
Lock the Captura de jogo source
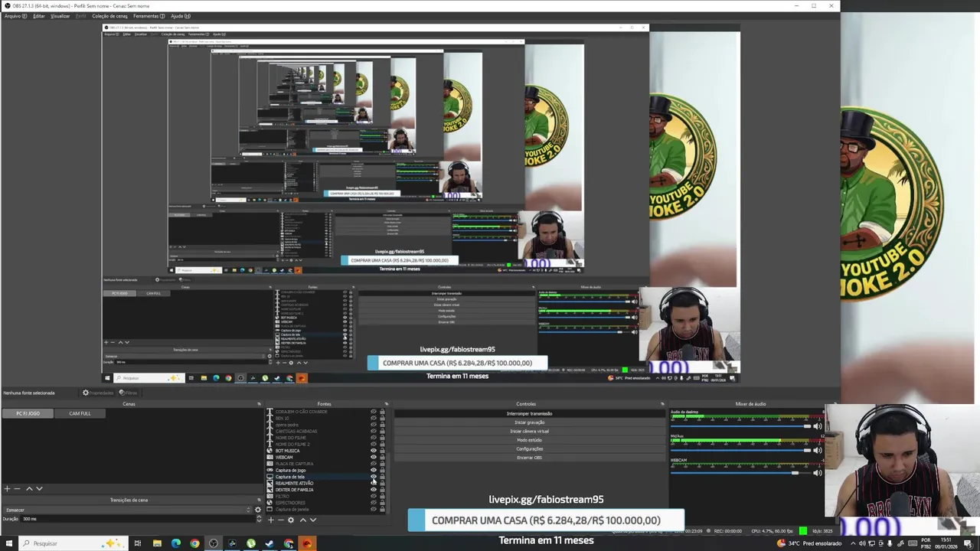click(x=382, y=471)
